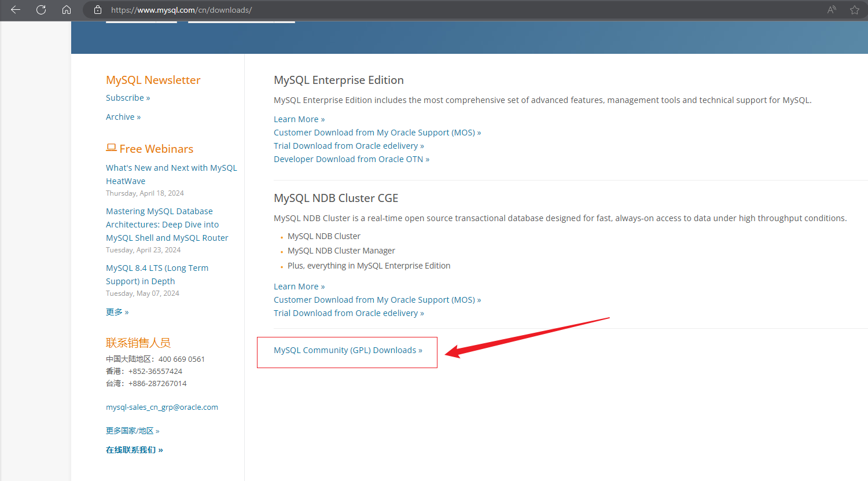Open Enterprise Edition Learn More link
Viewport: 868px width, 481px height.
tap(299, 119)
